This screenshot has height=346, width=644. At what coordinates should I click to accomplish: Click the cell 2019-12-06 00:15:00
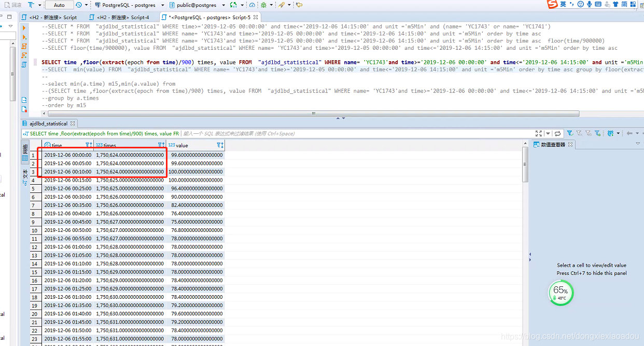pyautogui.click(x=68, y=180)
